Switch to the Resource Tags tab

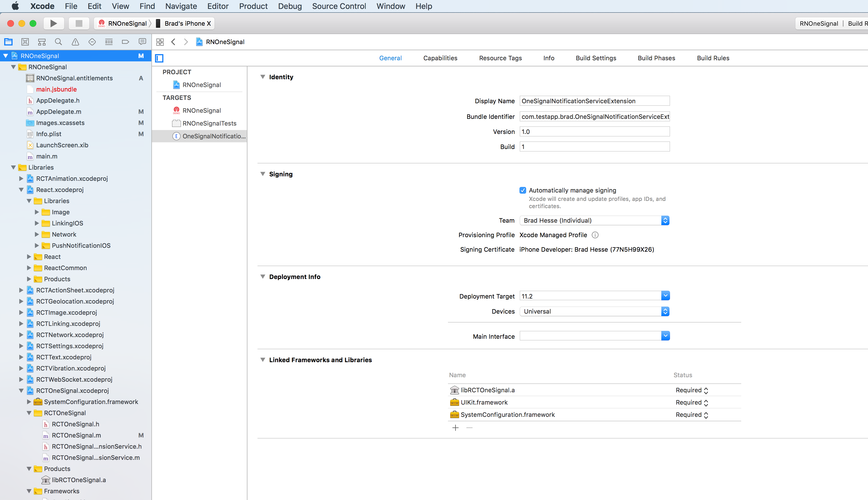tap(500, 58)
